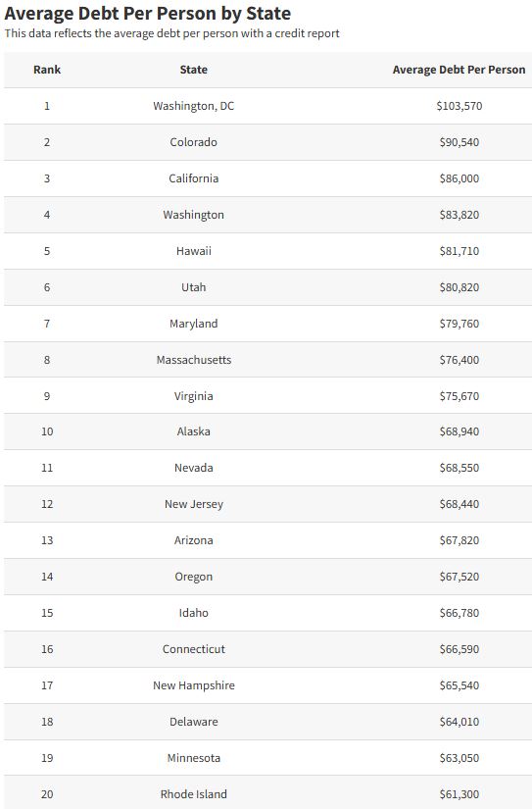
Task: Select the Maryland row
Action: pos(268,324)
